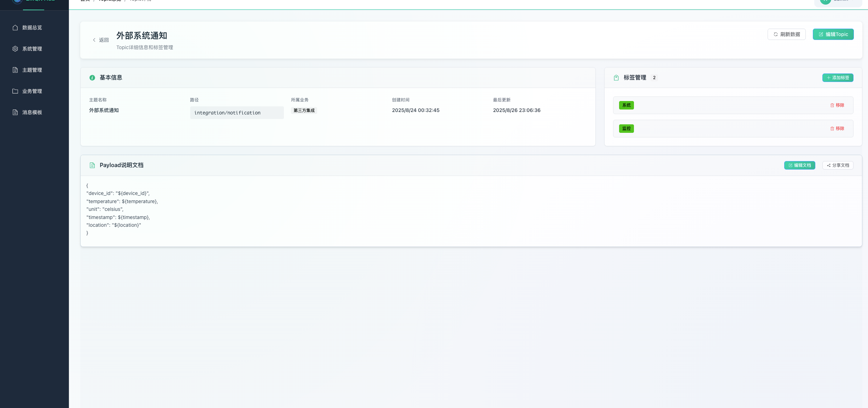Image resolution: width=868 pixels, height=408 pixels.
Task: Go back using the 返回 chevron
Action: [x=94, y=40]
